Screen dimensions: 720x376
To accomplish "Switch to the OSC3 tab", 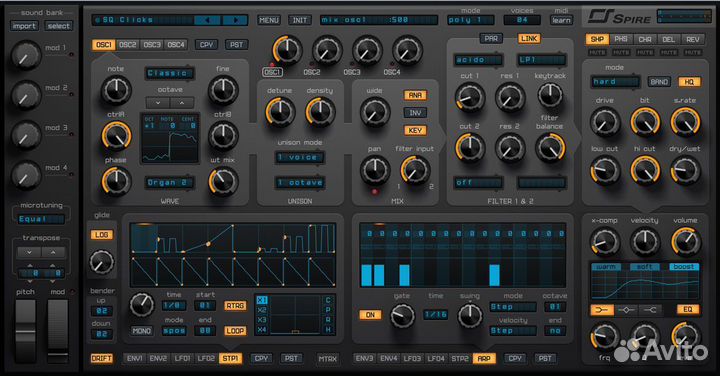I will click(x=152, y=45).
